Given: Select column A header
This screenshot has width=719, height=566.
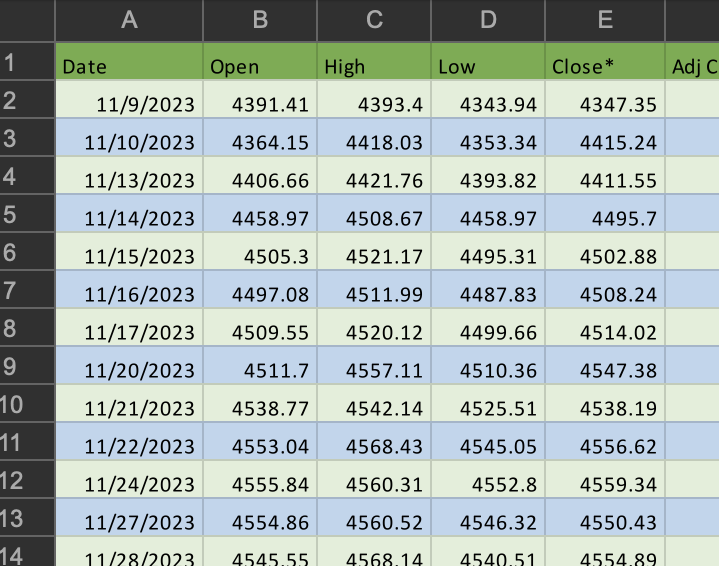Looking at the screenshot, I should click(129, 20).
